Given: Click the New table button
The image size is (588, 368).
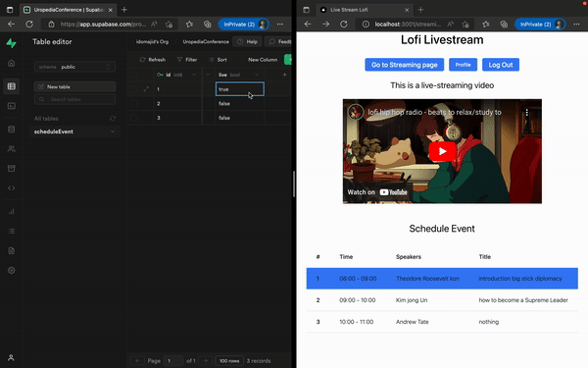Looking at the screenshot, I should 74,86.
